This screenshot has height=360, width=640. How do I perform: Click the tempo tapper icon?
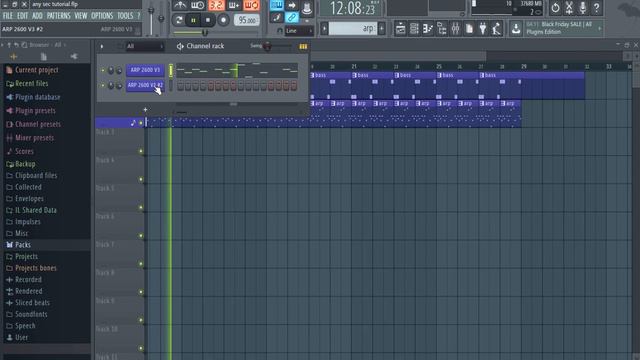tap(496, 29)
